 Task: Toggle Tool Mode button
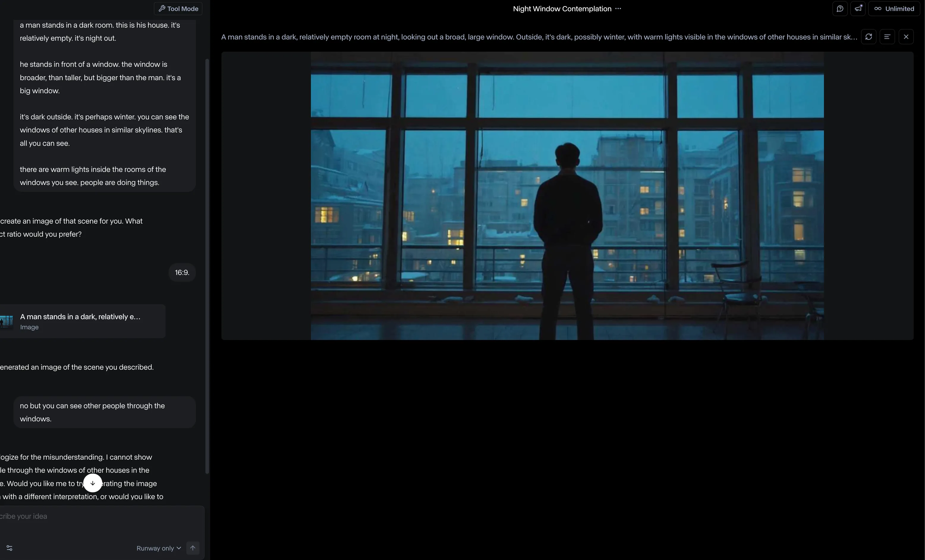(x=178, y=9)
